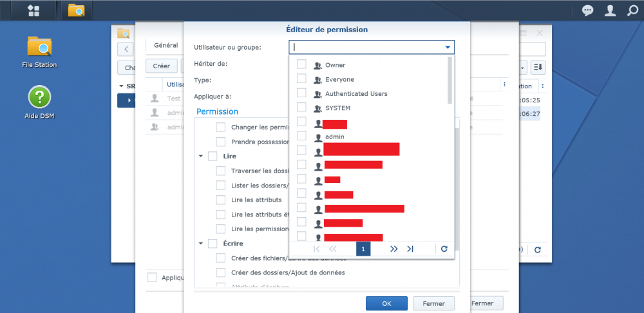Enable the Lire permission checkbox
The width and height of the screenshot is (644, 313).
213,156
